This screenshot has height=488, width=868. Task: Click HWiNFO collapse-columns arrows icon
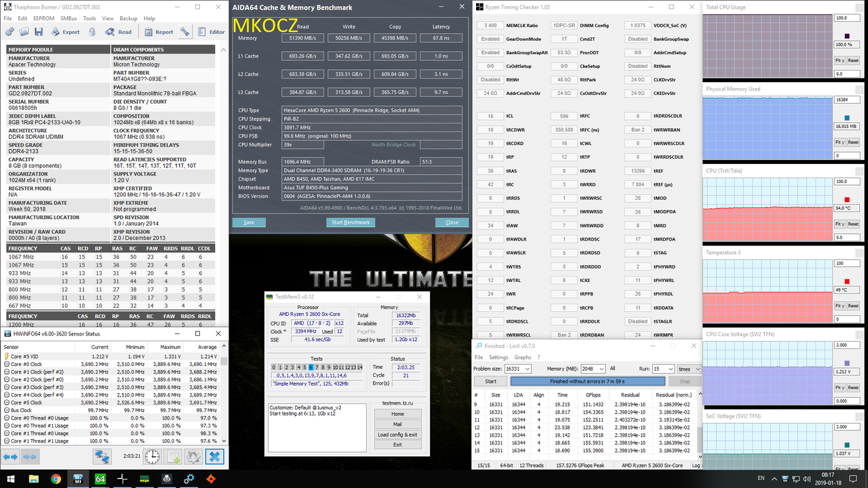(30, 457)
